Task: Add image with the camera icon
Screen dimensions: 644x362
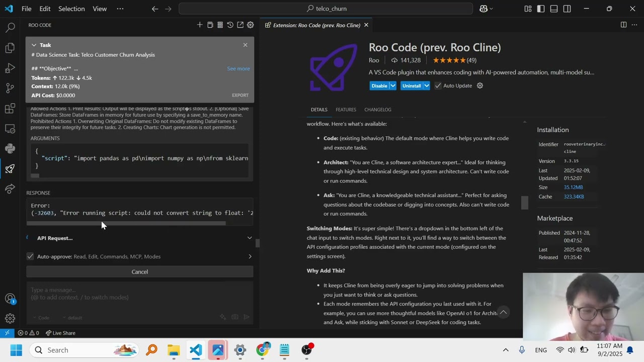Action: (x=235, y=317)
